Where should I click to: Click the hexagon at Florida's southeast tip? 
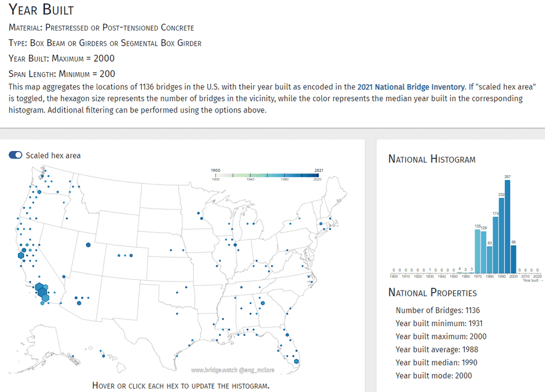pyautogui.click(x=296, y=361)
